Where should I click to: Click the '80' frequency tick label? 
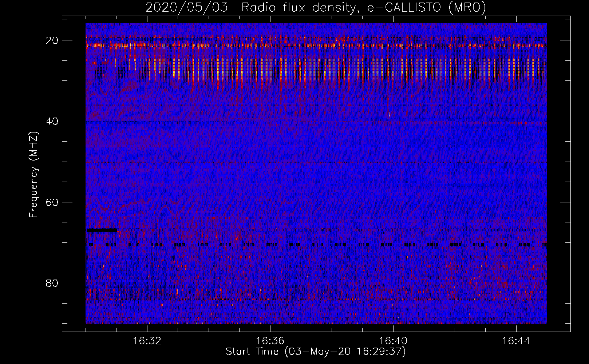coord(52,283)
